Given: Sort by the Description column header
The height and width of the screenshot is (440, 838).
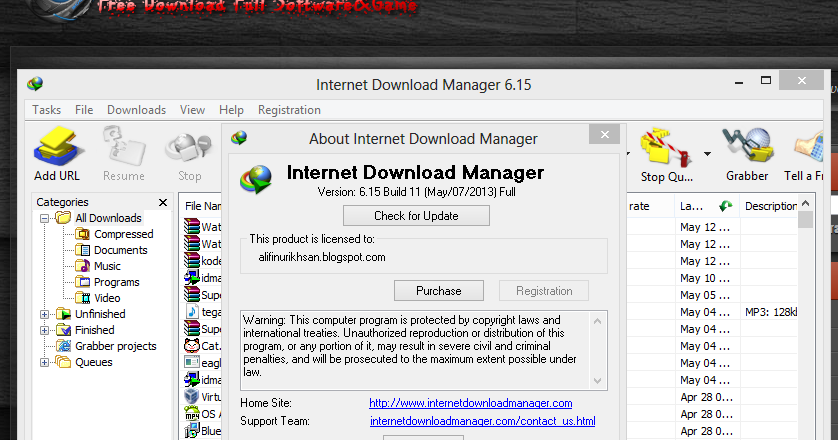Looking at the screenshot, I should 770,206.
